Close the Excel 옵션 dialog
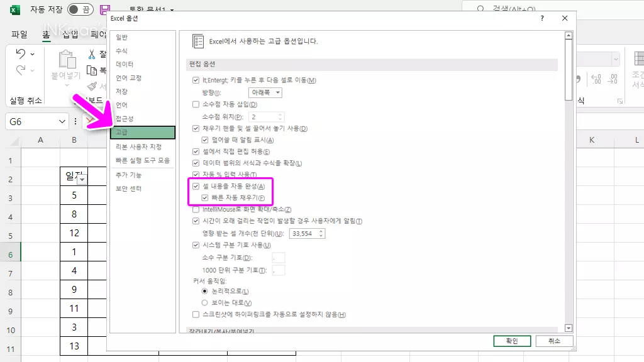The image size is (644, 362). click(565, 18)
